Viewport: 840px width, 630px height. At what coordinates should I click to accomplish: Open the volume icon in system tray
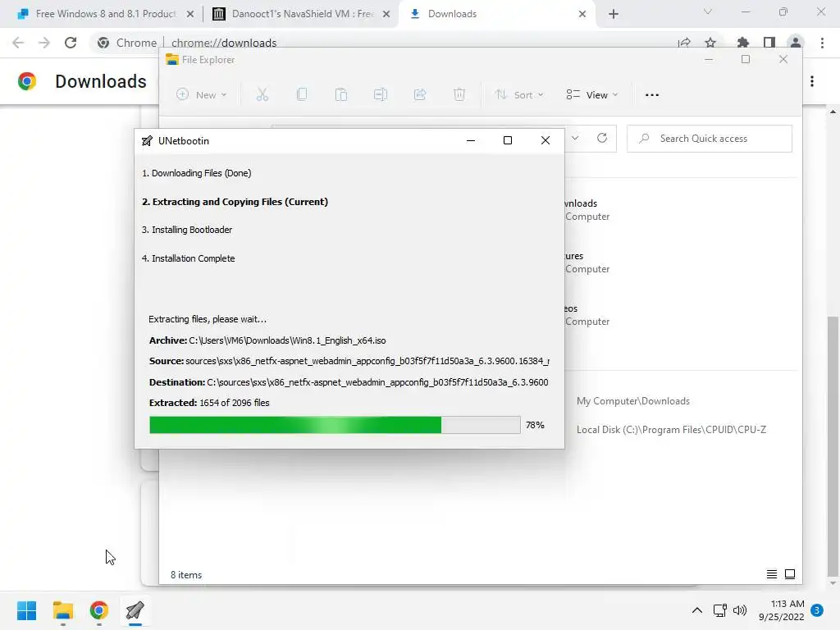click(x=740, y=610)
